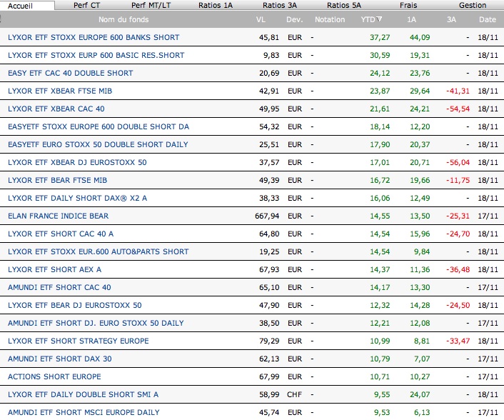Select the Ratios 3A tab

pos(280,6)
